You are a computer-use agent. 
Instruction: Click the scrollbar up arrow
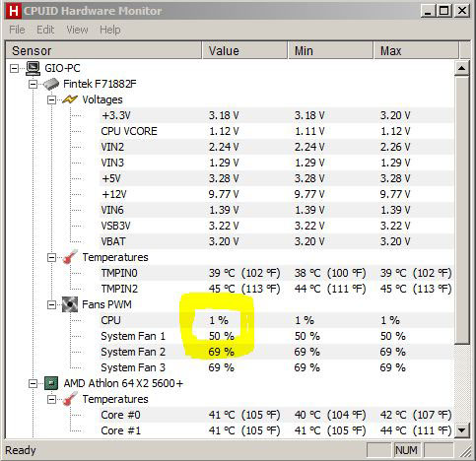coord(462,68)
